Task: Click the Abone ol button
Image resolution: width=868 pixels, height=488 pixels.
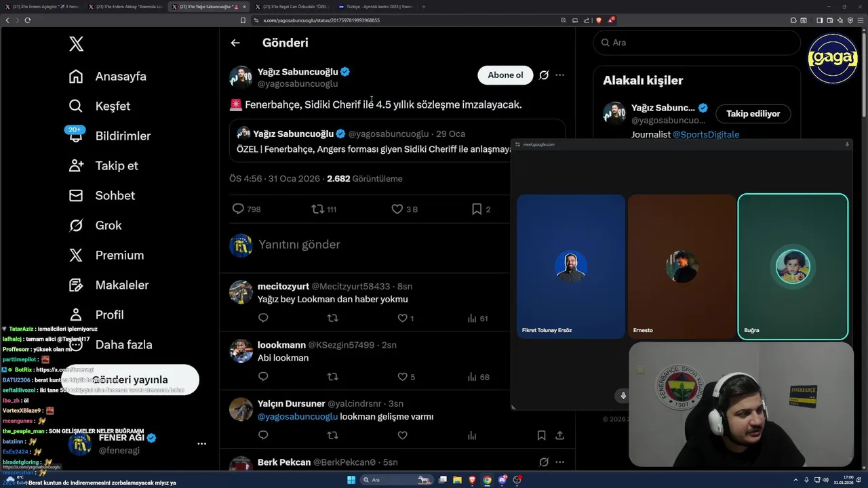Action: coord(505,75)
